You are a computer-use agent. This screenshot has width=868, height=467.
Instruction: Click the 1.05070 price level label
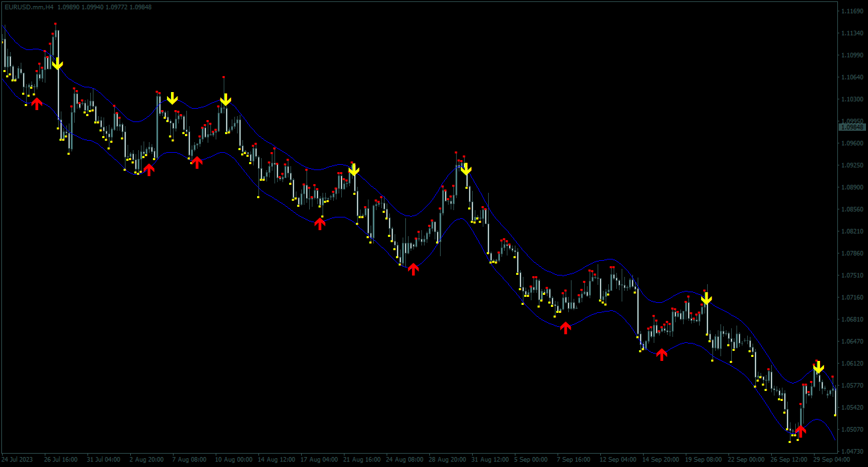click(x=852, y=430)
